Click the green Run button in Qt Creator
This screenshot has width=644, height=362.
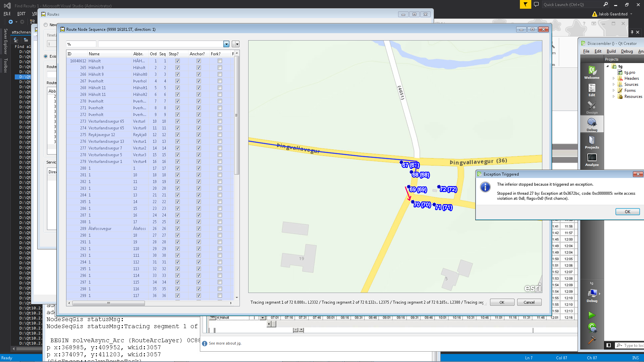(x=592, y=315)
